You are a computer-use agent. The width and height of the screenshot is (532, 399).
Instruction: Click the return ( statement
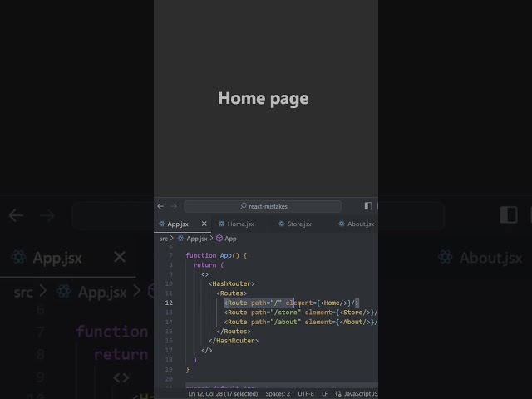[209, 264]
